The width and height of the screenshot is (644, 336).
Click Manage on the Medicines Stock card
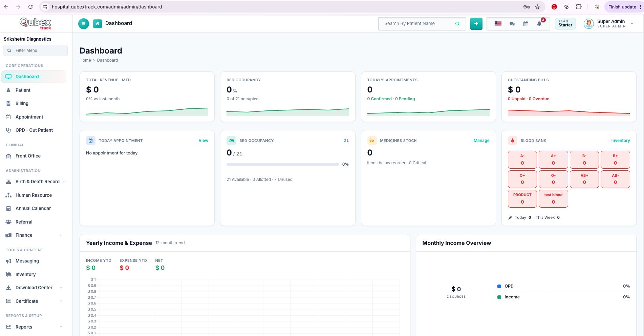click(x=481, y=141)
